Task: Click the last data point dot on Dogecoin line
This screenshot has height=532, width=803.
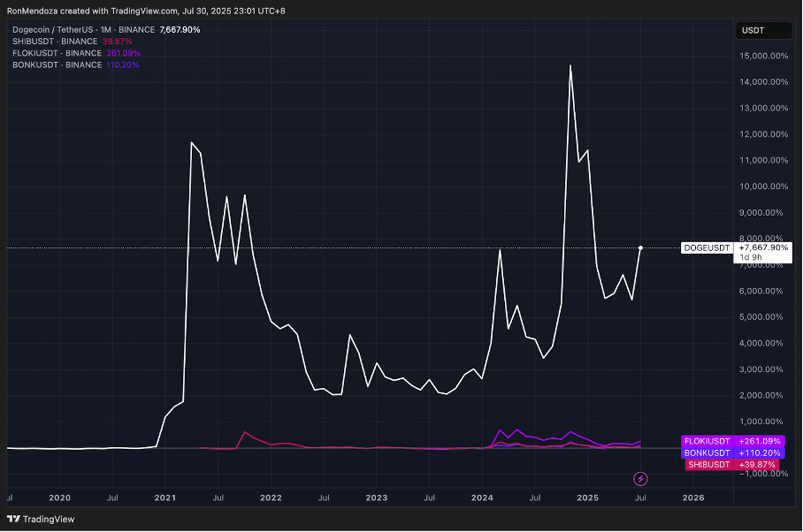Action: coord(640,247)
